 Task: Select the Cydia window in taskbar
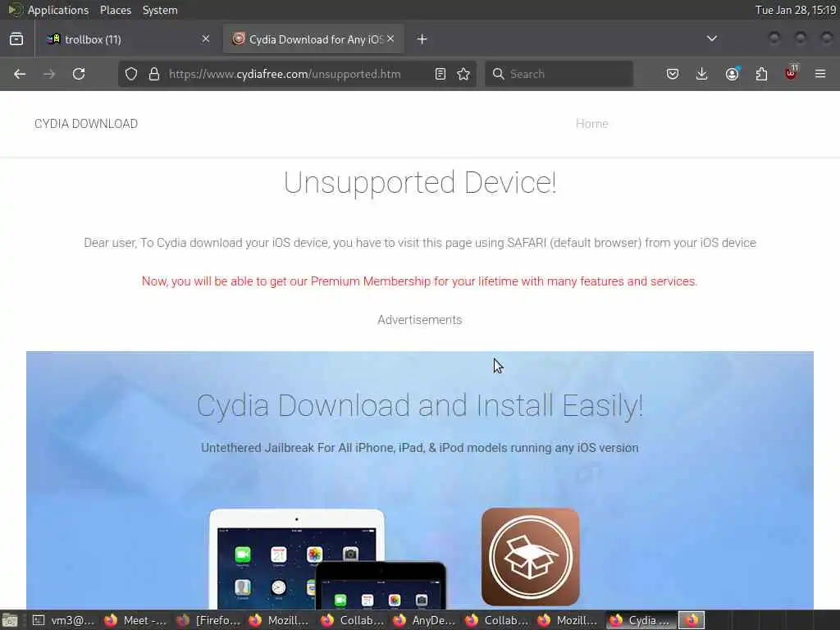click(x=641, y=620)
